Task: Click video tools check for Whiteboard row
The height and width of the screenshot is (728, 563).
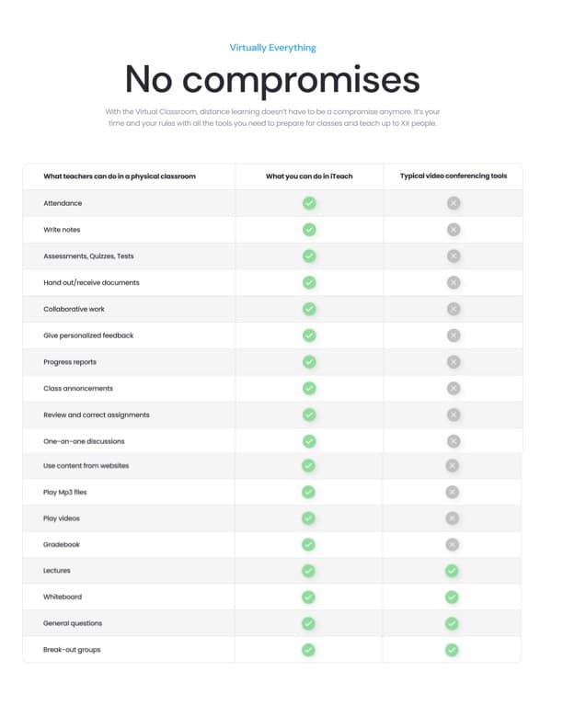Action: click(452, 597)
